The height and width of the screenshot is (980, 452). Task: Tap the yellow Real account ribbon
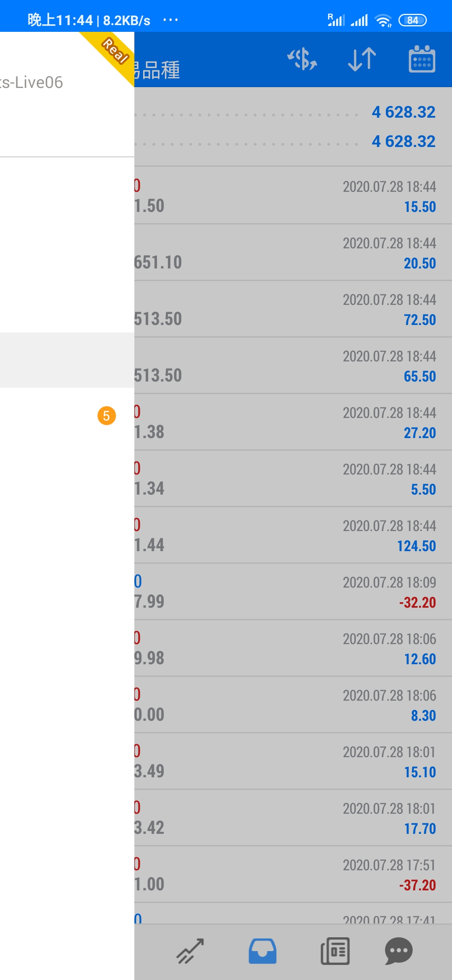[110, 56]
